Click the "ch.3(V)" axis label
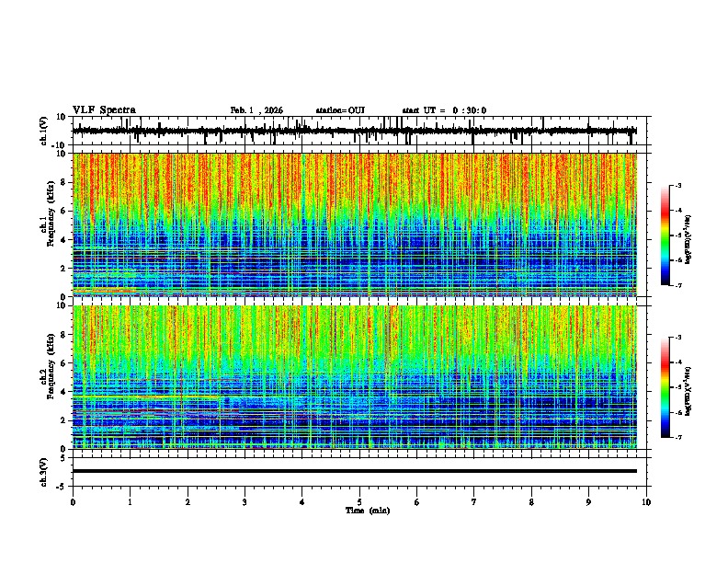The height and width of the screenshot is (563, 728). point(44,472)
